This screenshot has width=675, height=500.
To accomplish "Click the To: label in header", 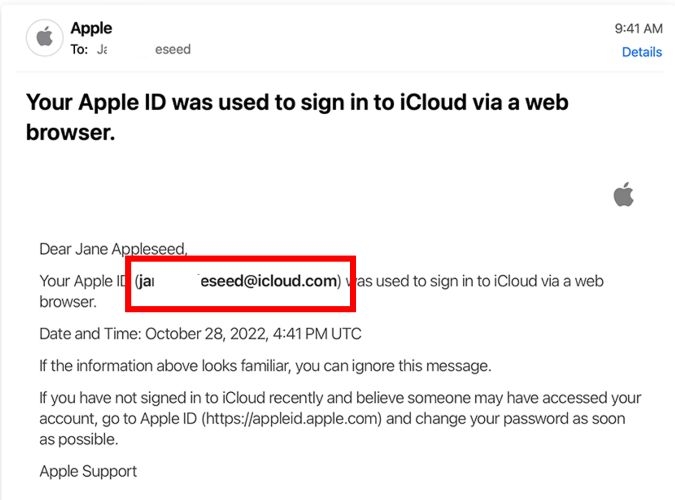I will coord(79,49).
